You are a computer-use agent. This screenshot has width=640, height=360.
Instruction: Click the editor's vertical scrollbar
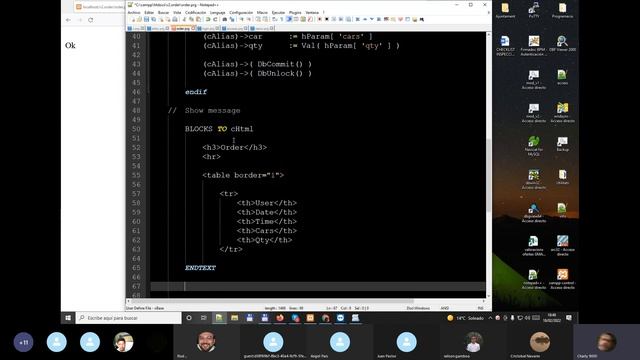(x=489, y=176)
